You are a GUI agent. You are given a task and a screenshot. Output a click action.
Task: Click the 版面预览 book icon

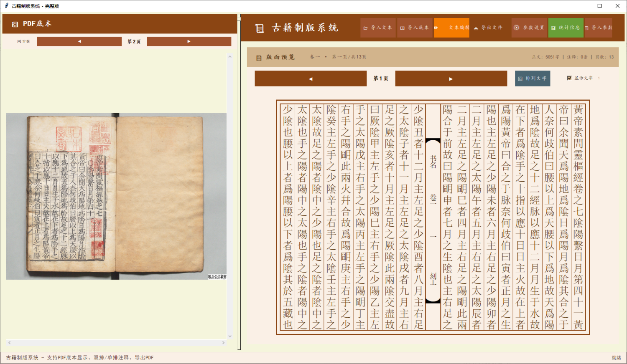(x=259, y=57)
